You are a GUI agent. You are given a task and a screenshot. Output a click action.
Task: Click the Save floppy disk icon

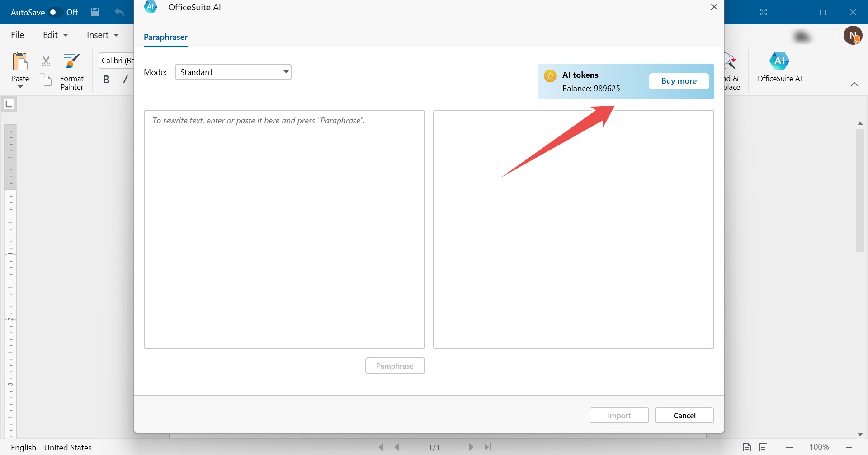[x=95, y=12]
